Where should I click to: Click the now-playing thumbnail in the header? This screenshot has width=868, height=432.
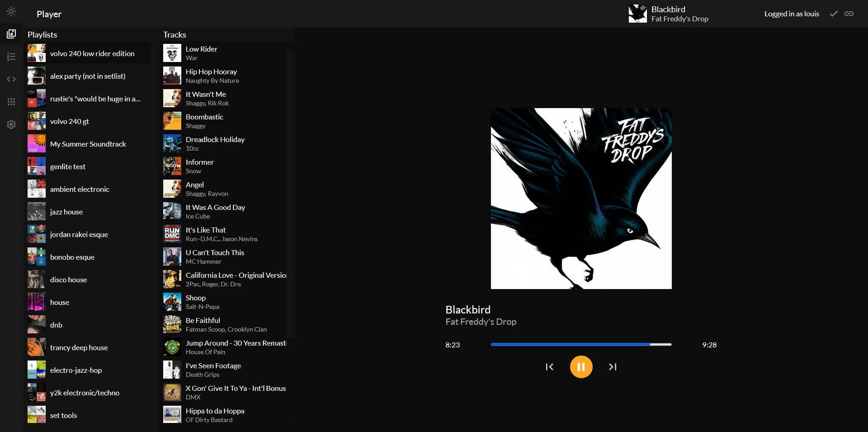[x=637, y=14]
